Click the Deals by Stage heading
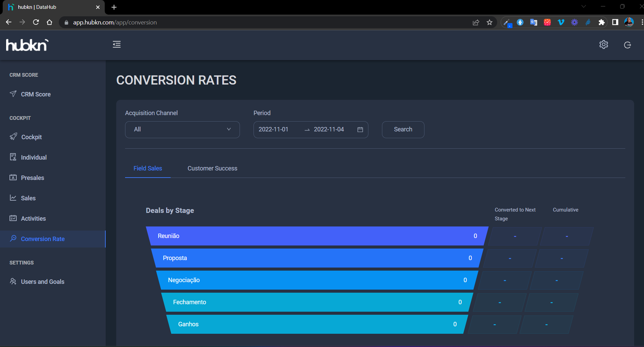 coord(170,211)
